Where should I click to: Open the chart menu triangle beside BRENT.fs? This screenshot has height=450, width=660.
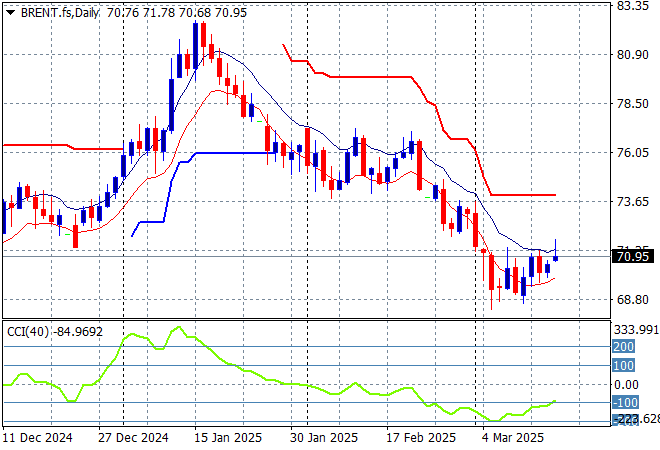coord(10,13)
